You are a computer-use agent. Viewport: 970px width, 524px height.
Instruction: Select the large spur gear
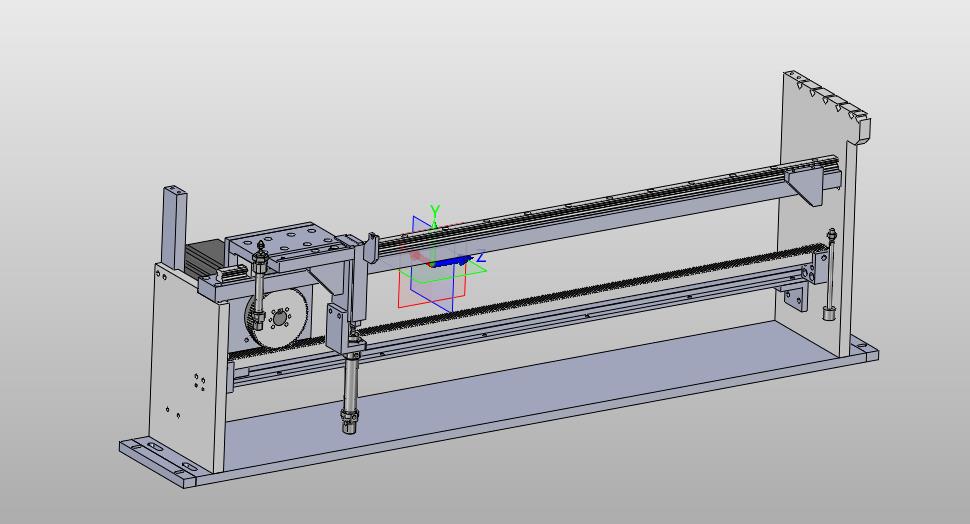click(x=280, y=319)
